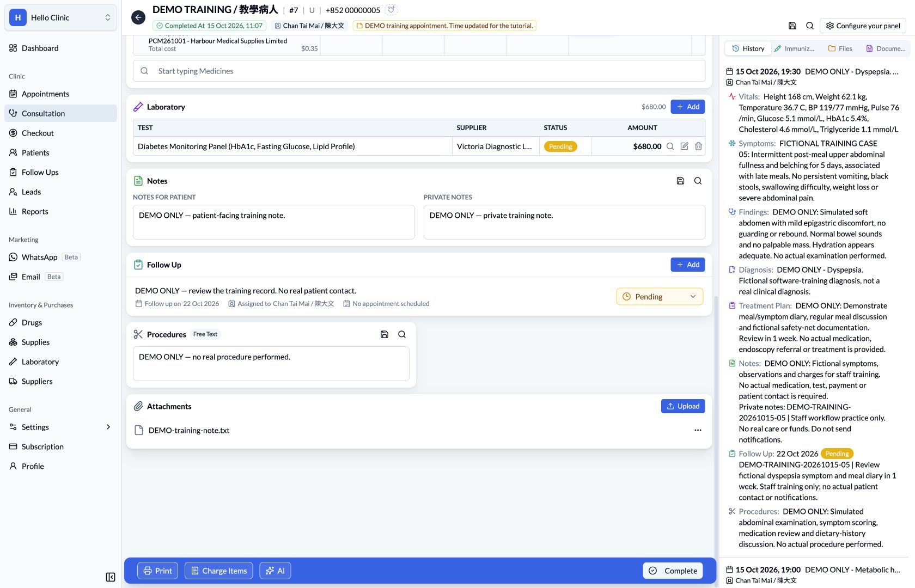Click the $680.00 amount in lab row
This screenshot has height=588, width=915.
647,146
